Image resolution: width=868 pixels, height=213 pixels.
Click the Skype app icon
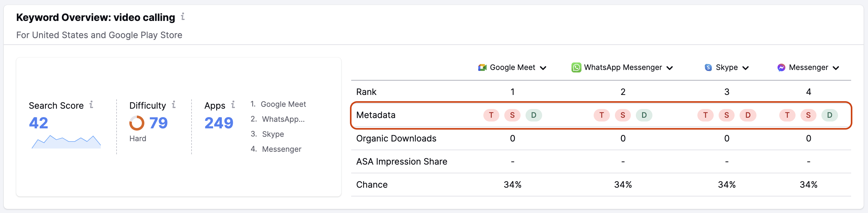708,67
